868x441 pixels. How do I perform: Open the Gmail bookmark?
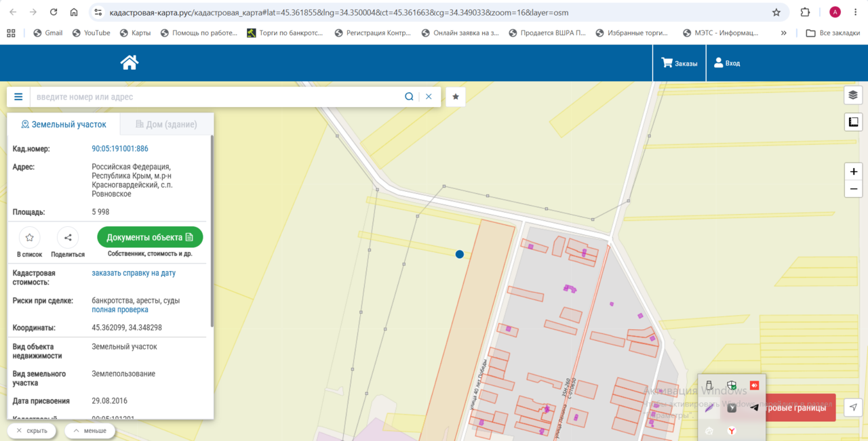[x=47, y=33]
